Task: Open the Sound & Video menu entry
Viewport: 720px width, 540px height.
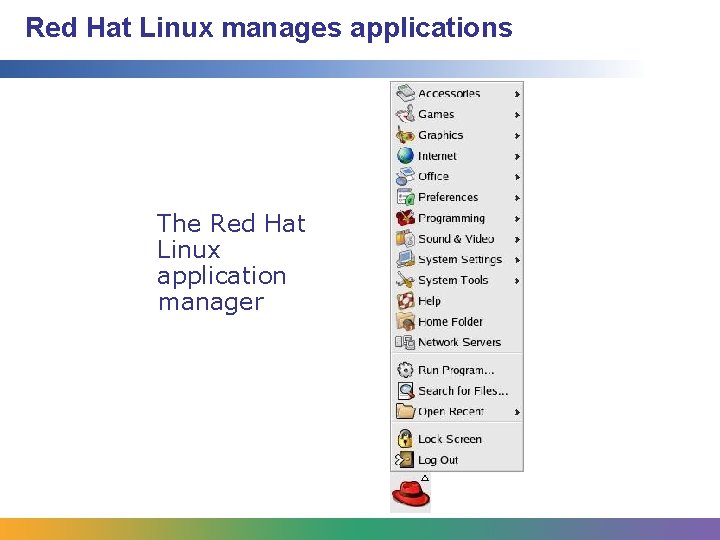Action: [457, 239]
